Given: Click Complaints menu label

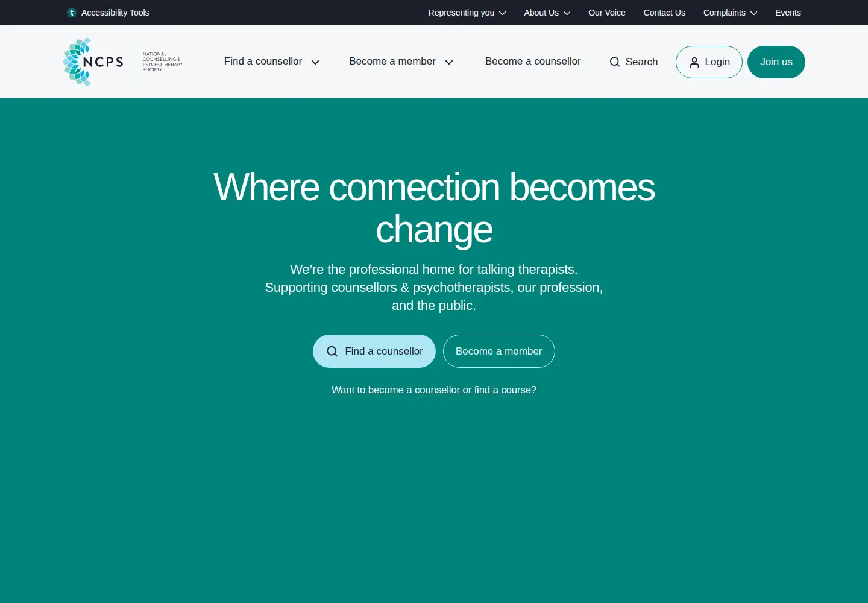Looking at the screenshot, I should [725, 13].
